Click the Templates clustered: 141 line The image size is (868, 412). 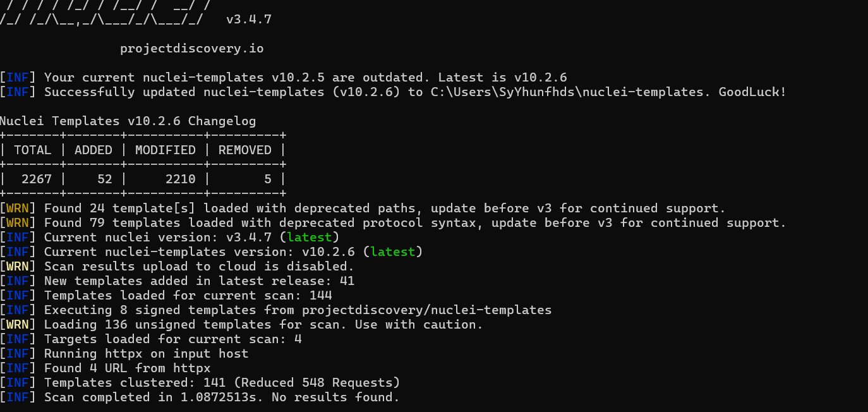(200, 383)
